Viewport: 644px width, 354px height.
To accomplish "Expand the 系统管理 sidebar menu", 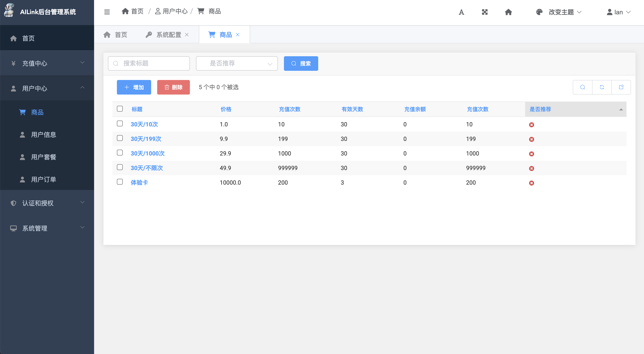I will click(47, 228).
